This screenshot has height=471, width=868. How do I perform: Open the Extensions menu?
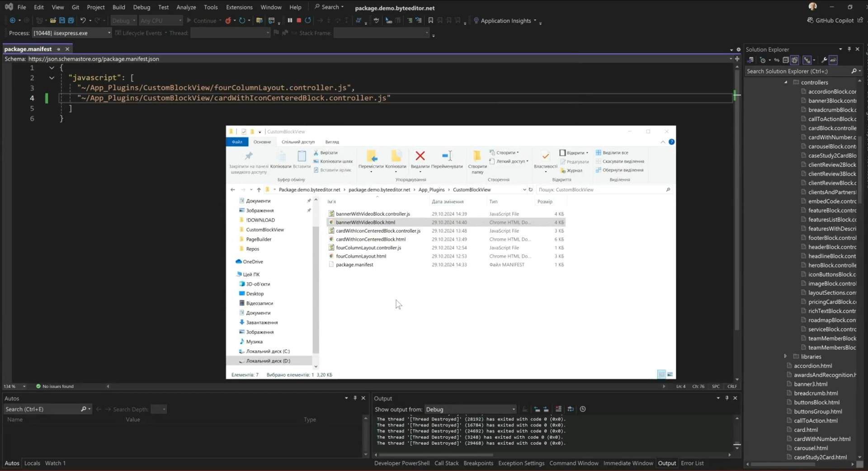tap(239, 7)
